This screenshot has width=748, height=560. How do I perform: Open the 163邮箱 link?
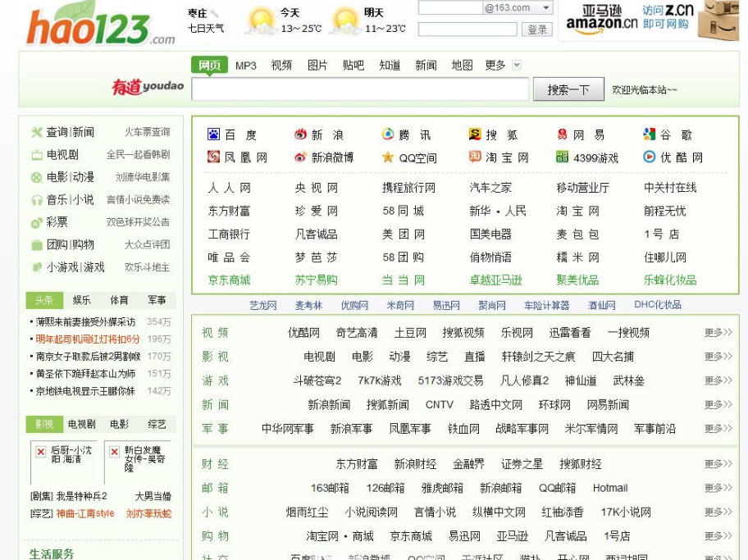pyautogui.click(x=330, y=488)
